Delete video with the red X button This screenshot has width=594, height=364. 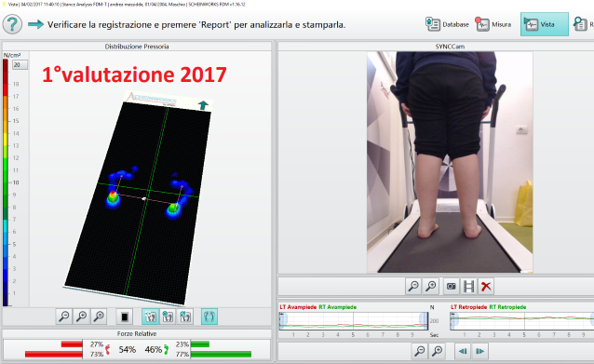pos(486,287)
